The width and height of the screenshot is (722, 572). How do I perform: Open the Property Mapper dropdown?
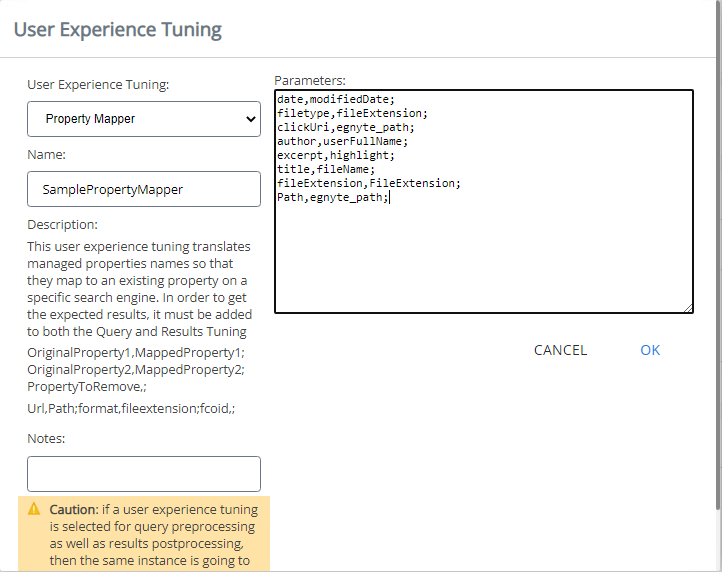tap(143, 119)
